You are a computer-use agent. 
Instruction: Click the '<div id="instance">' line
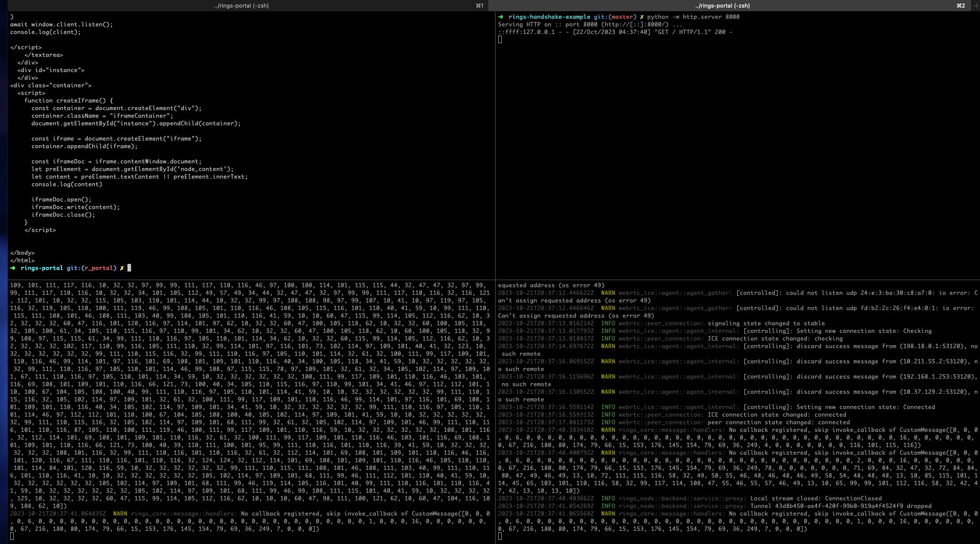(x=51, y=70)
